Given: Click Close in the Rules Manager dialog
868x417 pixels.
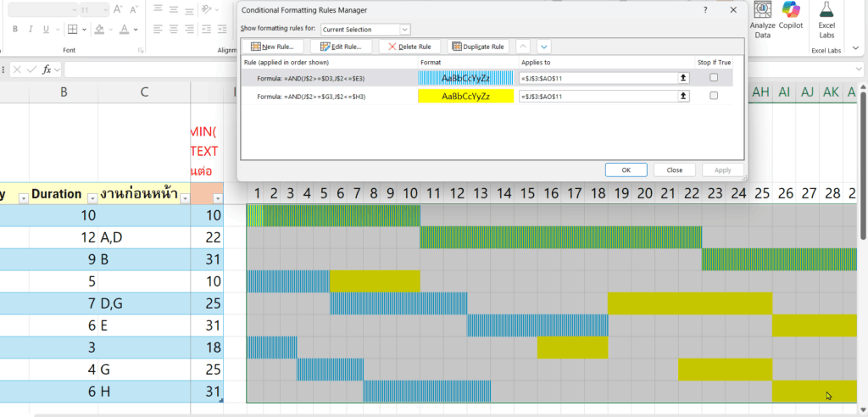Looking at the screenshot, I should 674,170.
